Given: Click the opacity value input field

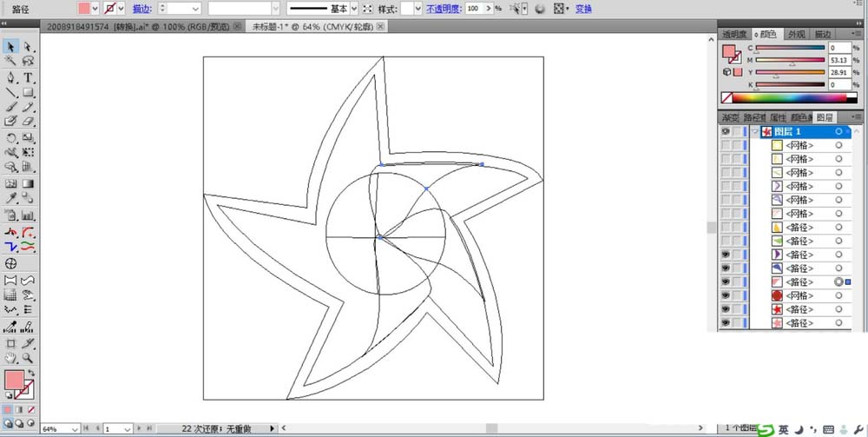Looking at the screenshot, I should point(475,9).
